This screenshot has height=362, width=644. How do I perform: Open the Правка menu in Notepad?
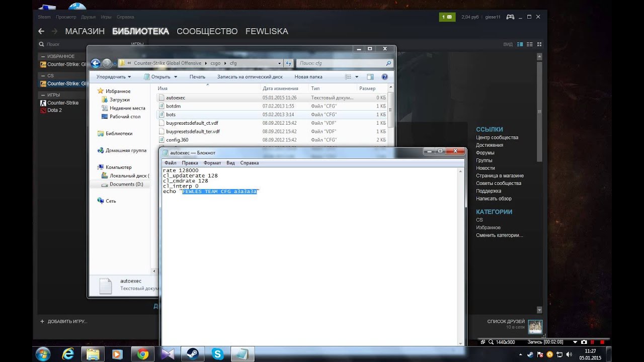(190, 163)
